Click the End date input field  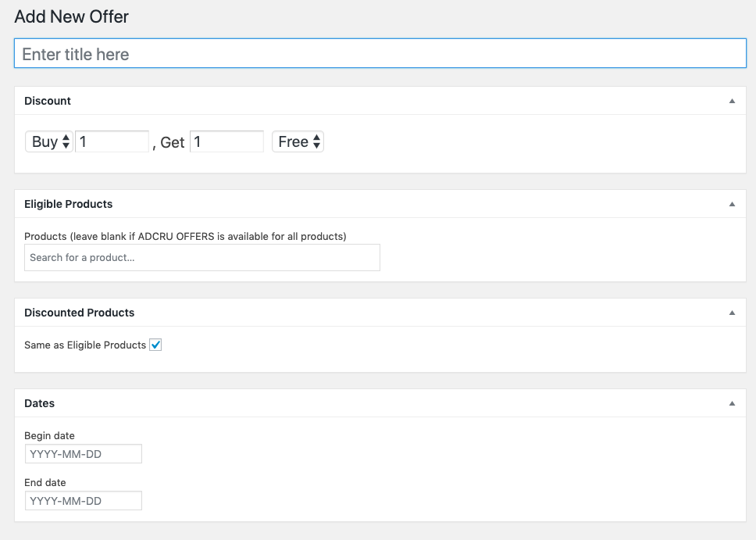point(84,501)
